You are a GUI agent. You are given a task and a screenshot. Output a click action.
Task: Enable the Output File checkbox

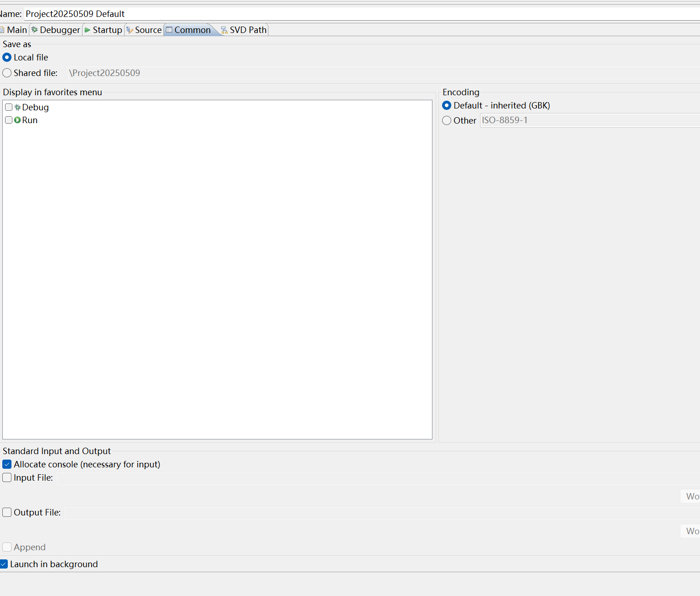click(7, 512)
